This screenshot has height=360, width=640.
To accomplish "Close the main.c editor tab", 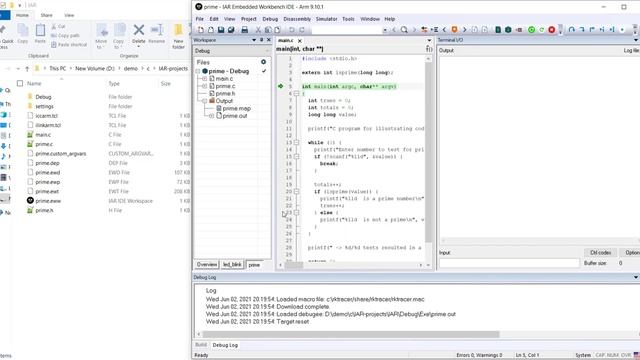I will (x=300, y=40).
